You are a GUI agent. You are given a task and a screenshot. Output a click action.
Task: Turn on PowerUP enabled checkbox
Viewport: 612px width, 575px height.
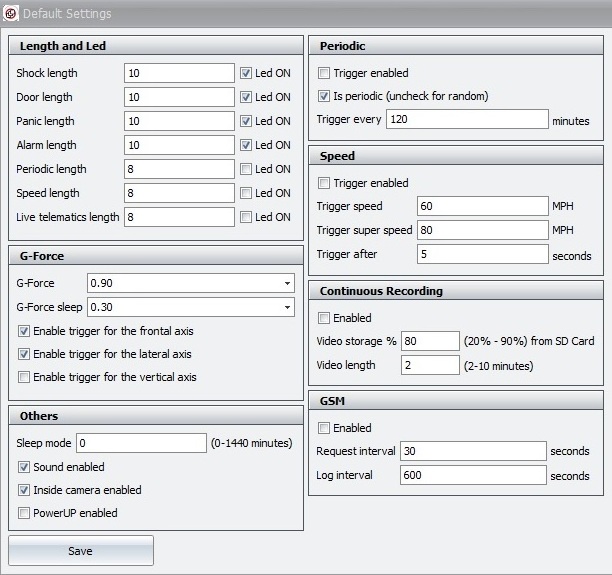click(24, 513)
